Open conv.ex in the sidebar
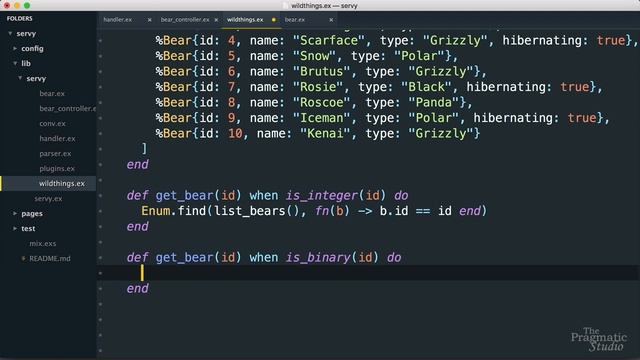Screen dimensions: 640x360 (52, 123)
